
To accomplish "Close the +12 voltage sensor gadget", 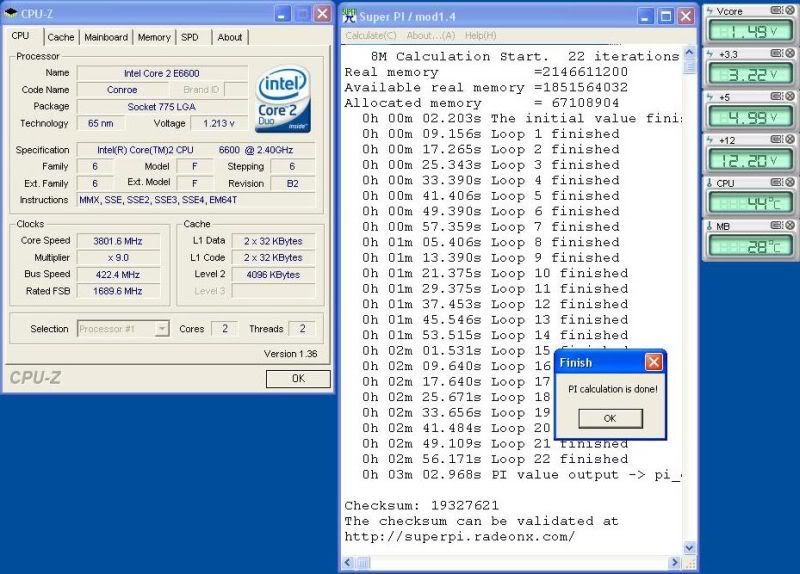I will (x=789, y=139).
